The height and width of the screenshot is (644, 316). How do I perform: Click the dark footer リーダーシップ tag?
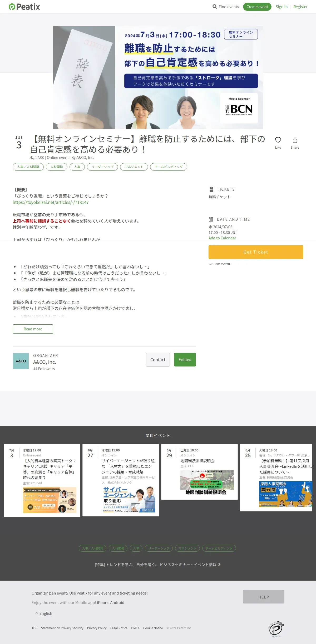(159, 548)
